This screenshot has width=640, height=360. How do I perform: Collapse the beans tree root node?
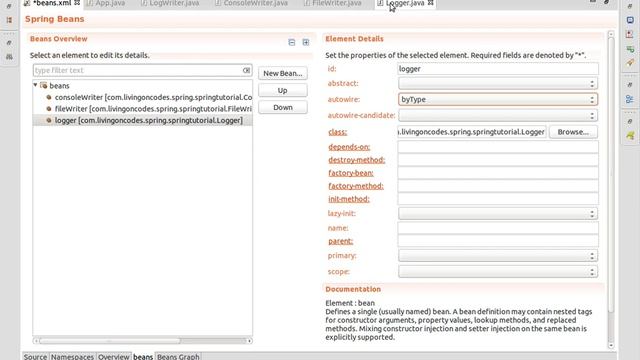[x=36, y=85]
